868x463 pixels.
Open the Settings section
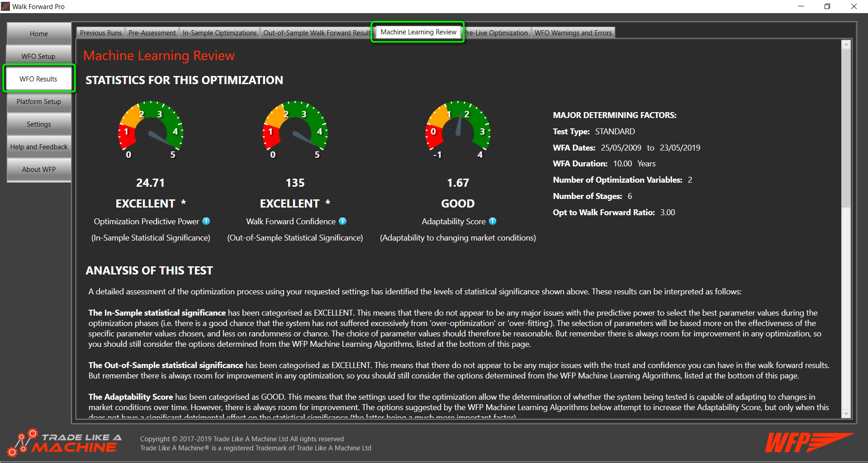tap(39, 124)
